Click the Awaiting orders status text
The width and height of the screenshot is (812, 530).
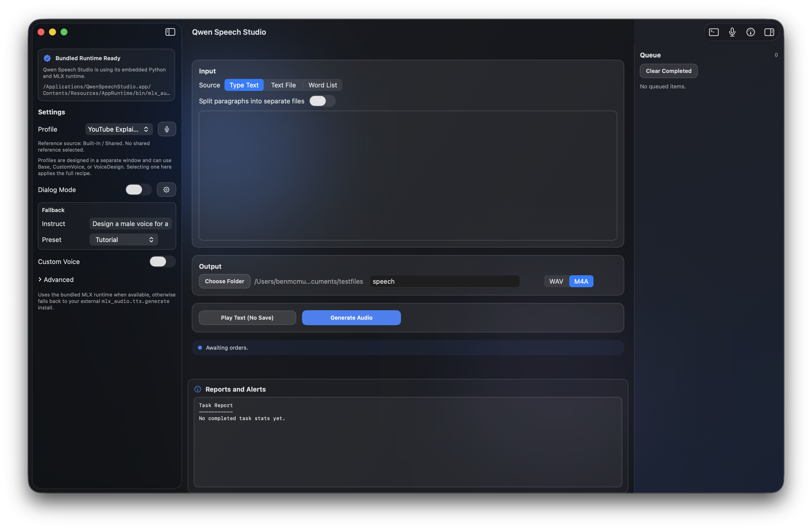(227, 348)
